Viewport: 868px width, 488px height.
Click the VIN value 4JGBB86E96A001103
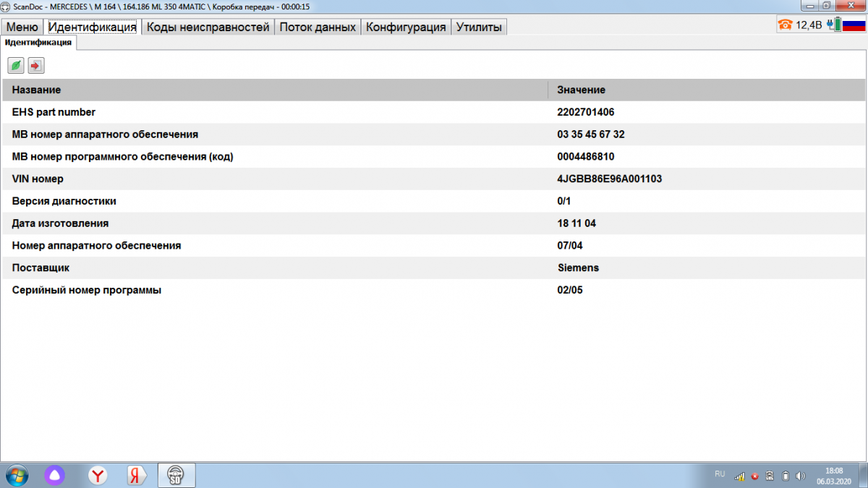(x=610, y=179)
